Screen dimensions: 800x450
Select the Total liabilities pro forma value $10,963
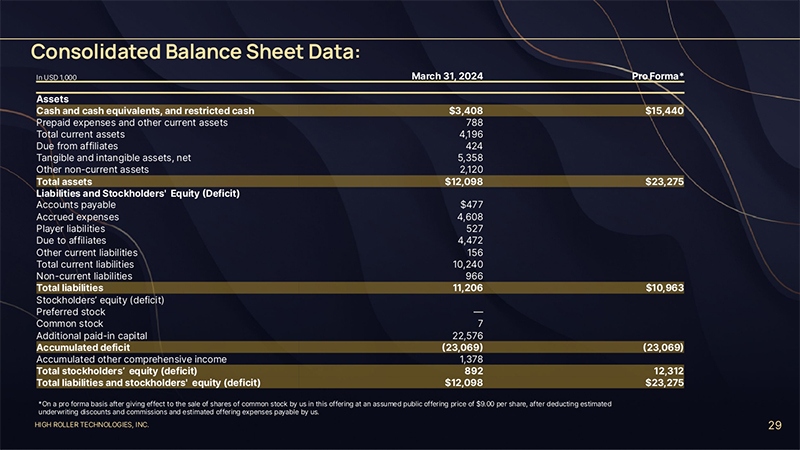coord(664,288)
